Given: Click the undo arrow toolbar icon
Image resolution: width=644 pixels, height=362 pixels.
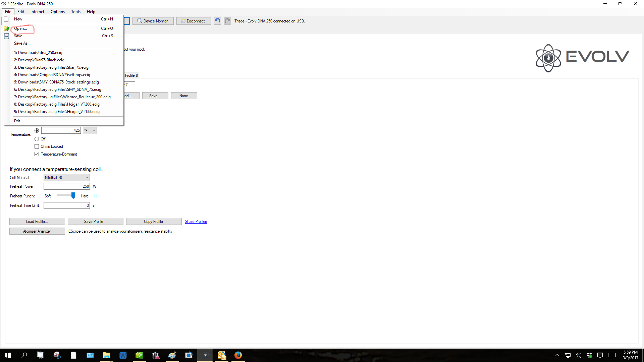Looking at the screenshot, I should click(x=217, y=21).
